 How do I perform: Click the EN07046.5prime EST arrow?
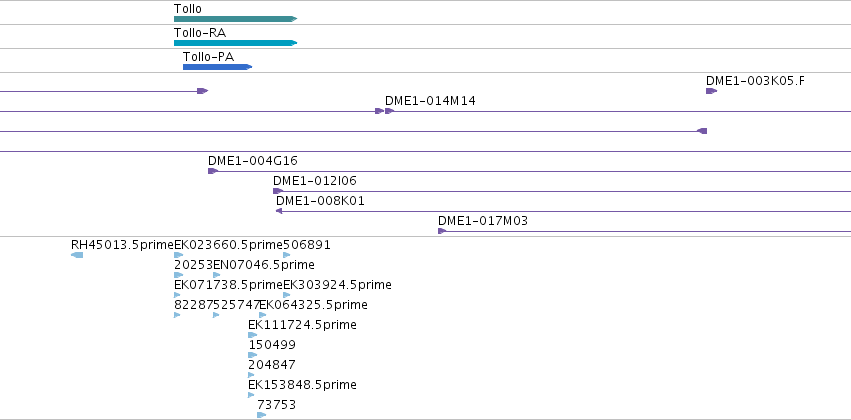tap(217, 275)
